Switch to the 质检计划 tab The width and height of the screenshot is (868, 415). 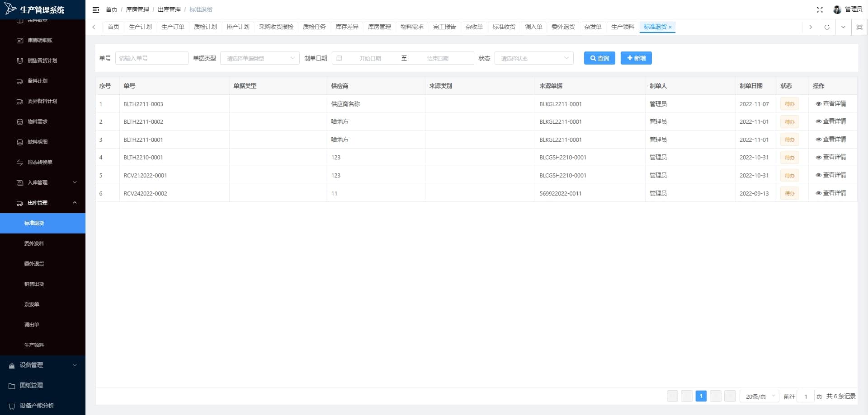click(205, 27)
